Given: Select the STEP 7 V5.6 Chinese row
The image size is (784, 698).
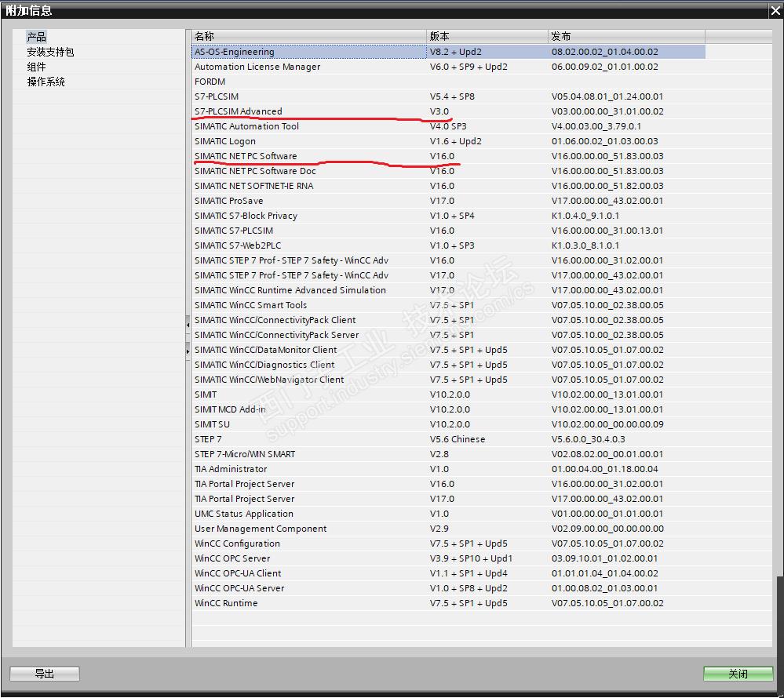Looking at the screenshot, I should click(x=448, y=439).
